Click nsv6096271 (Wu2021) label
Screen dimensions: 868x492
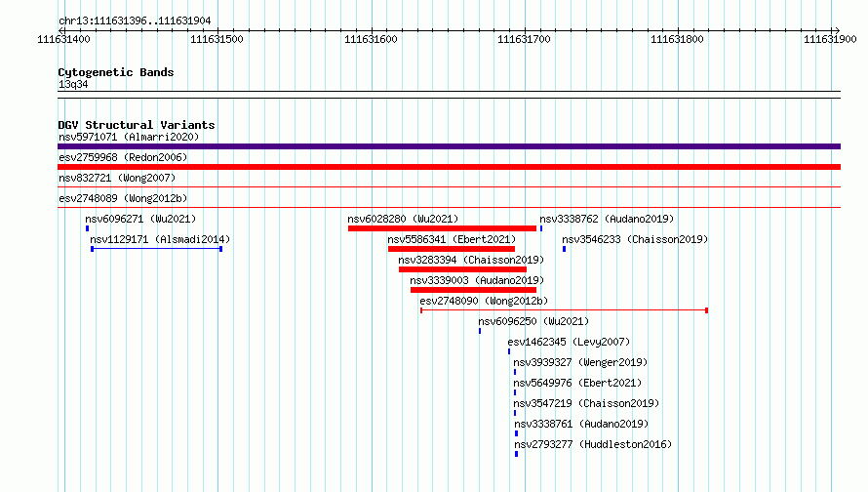click(x=140, y=219)
